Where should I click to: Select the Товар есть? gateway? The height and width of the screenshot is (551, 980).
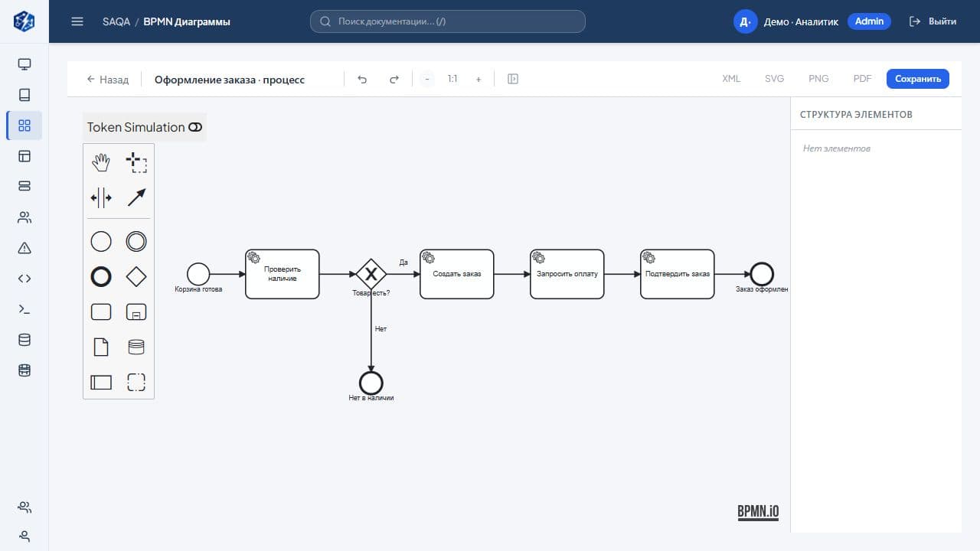coord(371,274)
